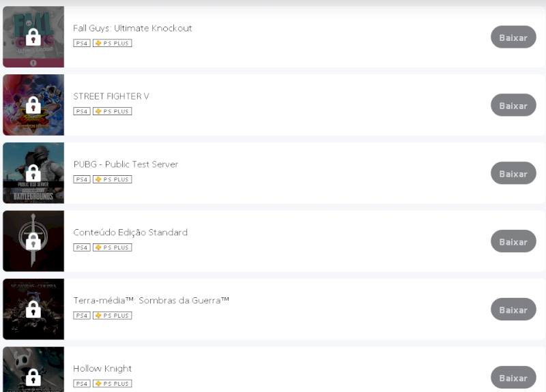Click the PS Plus badge under Hollow Knight
This screenshot has height=392, width=546.
click(112, 384)
